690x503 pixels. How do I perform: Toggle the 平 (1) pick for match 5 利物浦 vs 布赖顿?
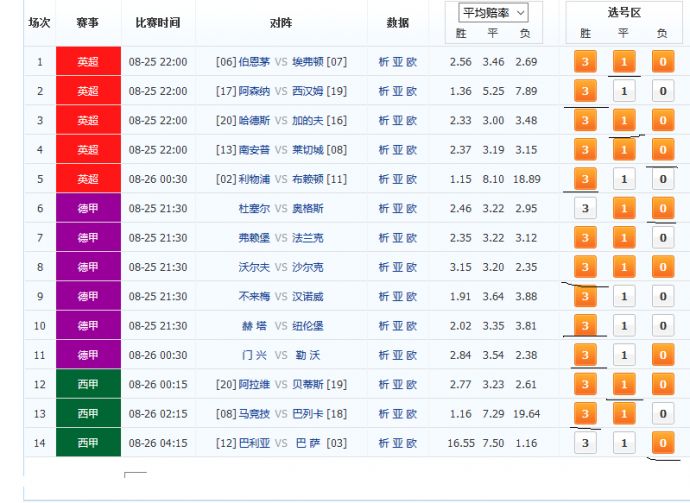click(624, 180)
